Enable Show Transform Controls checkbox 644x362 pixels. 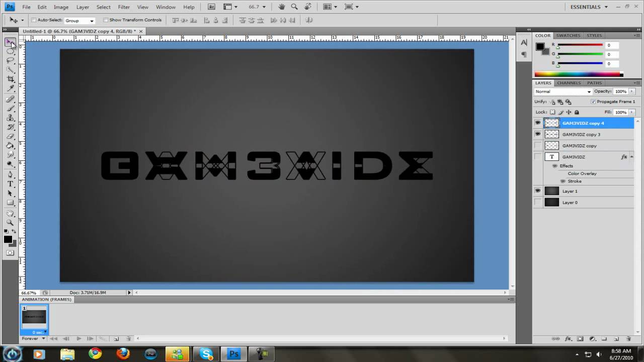point(106,20)
